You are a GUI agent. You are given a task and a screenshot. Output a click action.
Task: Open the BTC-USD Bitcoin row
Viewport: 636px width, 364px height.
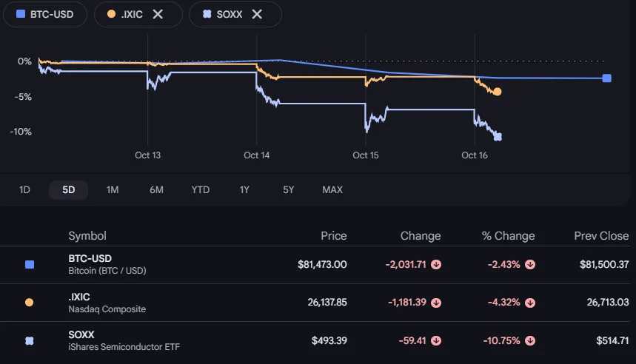click(x=318, y=265)
